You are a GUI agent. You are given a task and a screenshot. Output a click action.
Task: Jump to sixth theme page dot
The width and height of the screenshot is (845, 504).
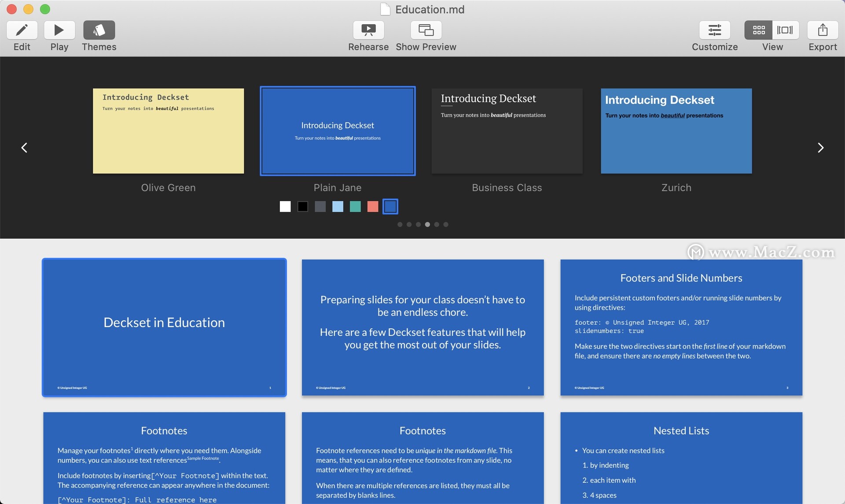446,224
